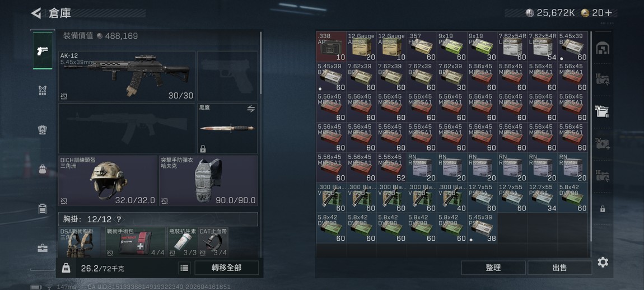Click the 轉移全部 button
Viewport: 644px width, 290px height.
pos(227,268)
